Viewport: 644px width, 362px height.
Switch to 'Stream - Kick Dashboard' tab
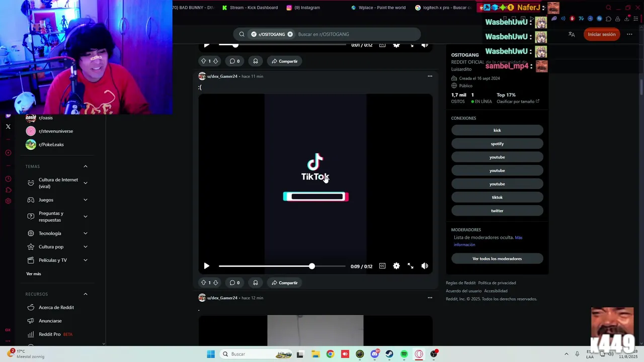coord(250,8)
